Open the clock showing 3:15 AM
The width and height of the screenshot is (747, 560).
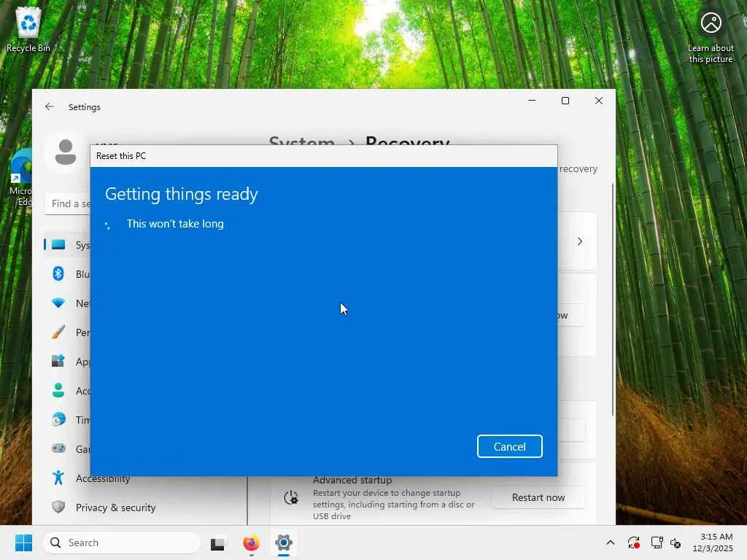click(x=713, y=542)
